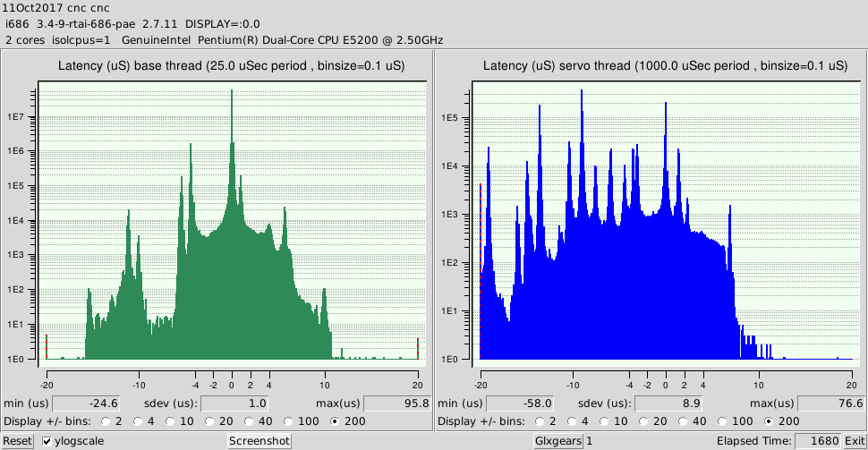Toggle the ylogscale checkbox

tap(47, 442)
